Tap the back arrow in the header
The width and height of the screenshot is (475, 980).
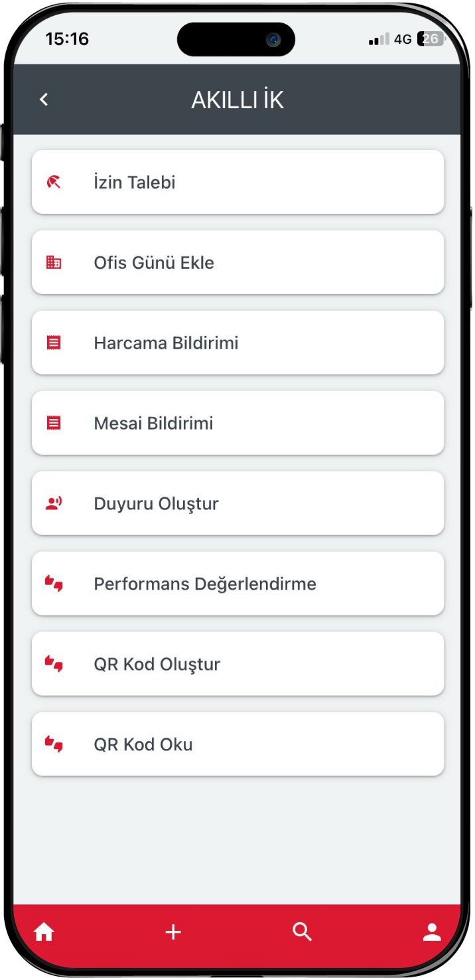click(44, 100)
